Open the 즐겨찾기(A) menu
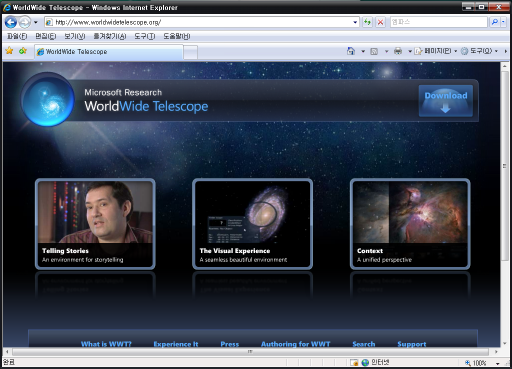The width and height of the screenshot is (512, 369). pyautogui.click(x=110, y=36)
